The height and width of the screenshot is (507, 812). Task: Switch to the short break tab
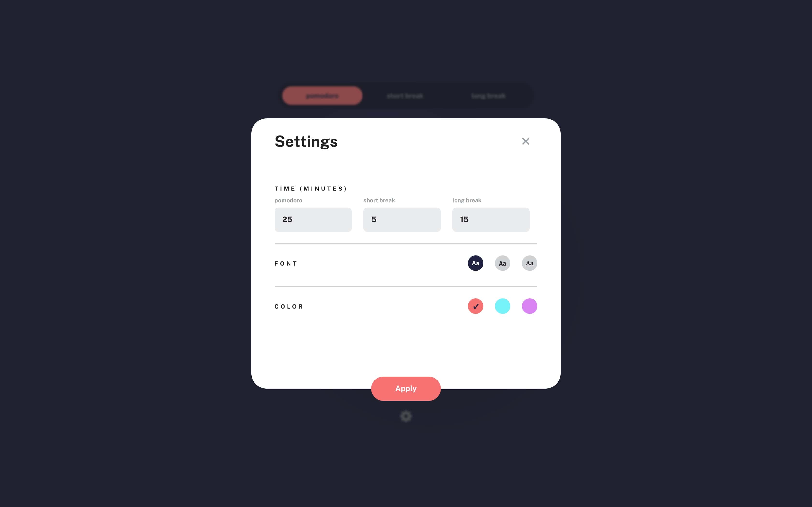[406, 95]
